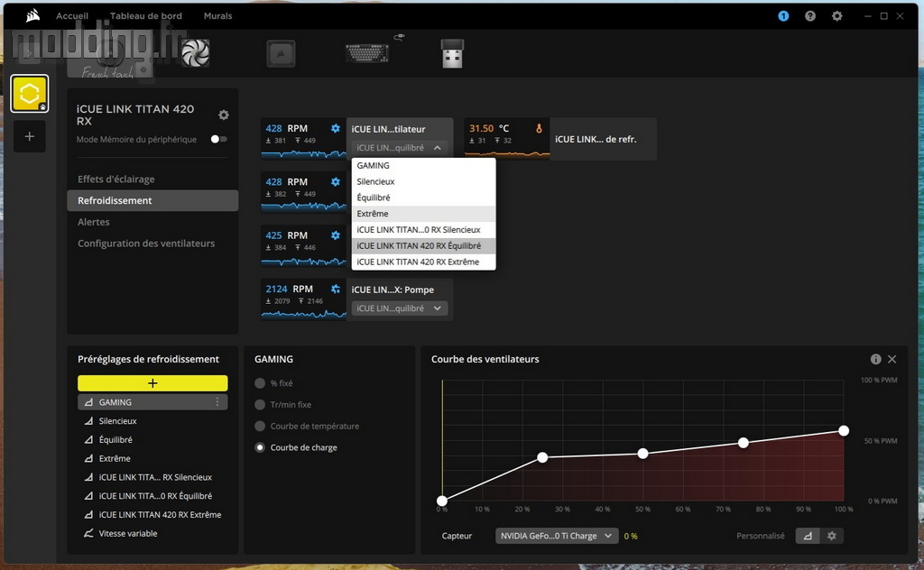The height and width of the screenshot is (570, 924).
Task: Click the iCUE LINK... de refr. label
Action: 596,140
